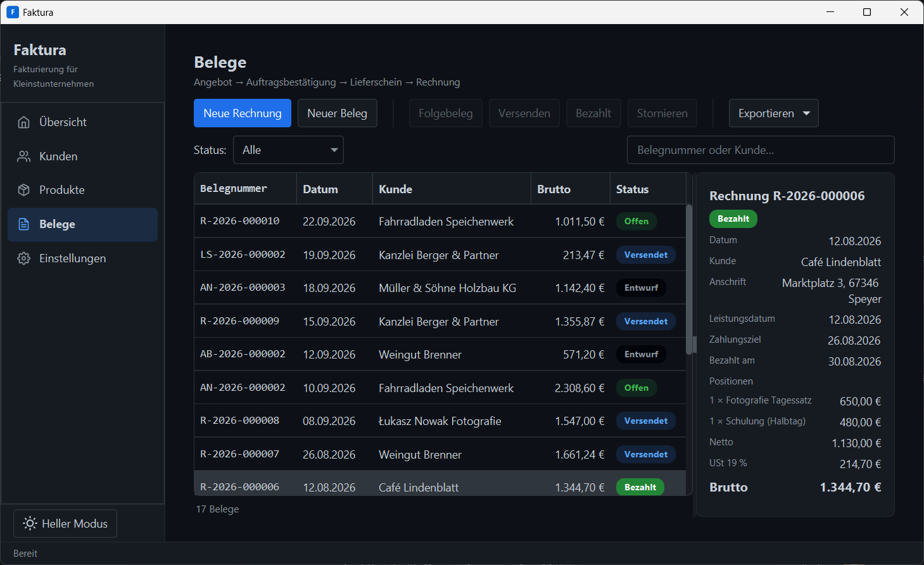This screenshot has height=565, width=924.
Task: Select row LS-2026-000002
Action: tap(440, 255)
